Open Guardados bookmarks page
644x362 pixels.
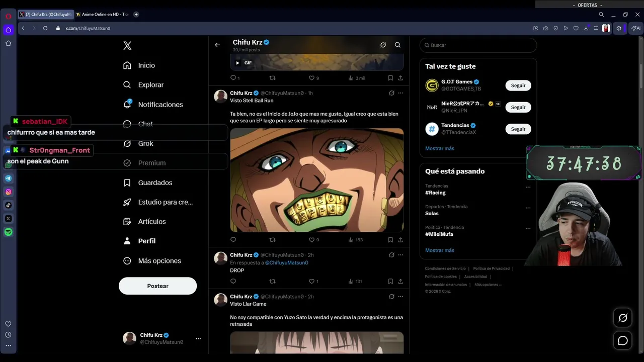pos(147,183)
